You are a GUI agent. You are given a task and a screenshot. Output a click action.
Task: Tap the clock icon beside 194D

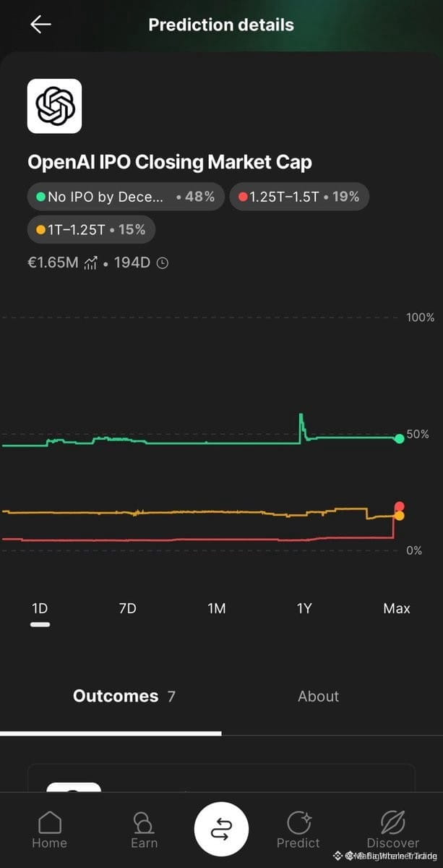(x=163, y=263)
